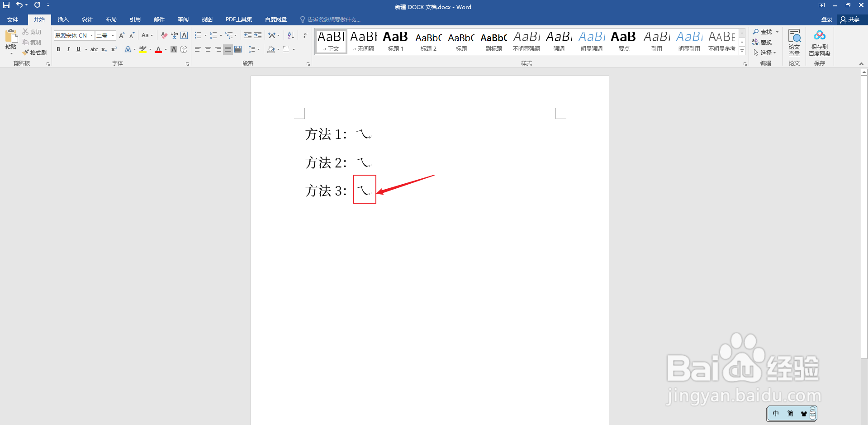Apply enclosed character (字) icon

pyautogui.click(x=184, y=49)
